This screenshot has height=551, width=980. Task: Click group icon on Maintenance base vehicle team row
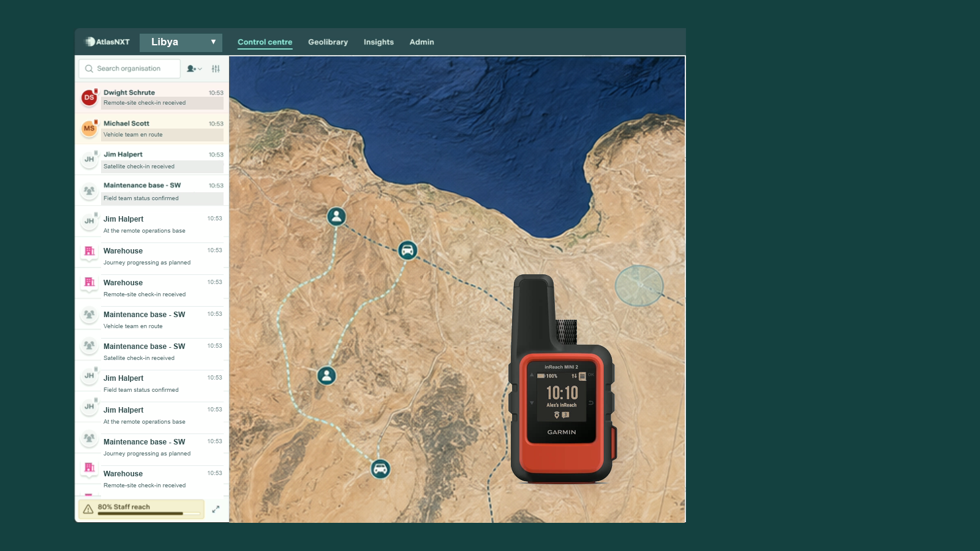click(89, 315)
